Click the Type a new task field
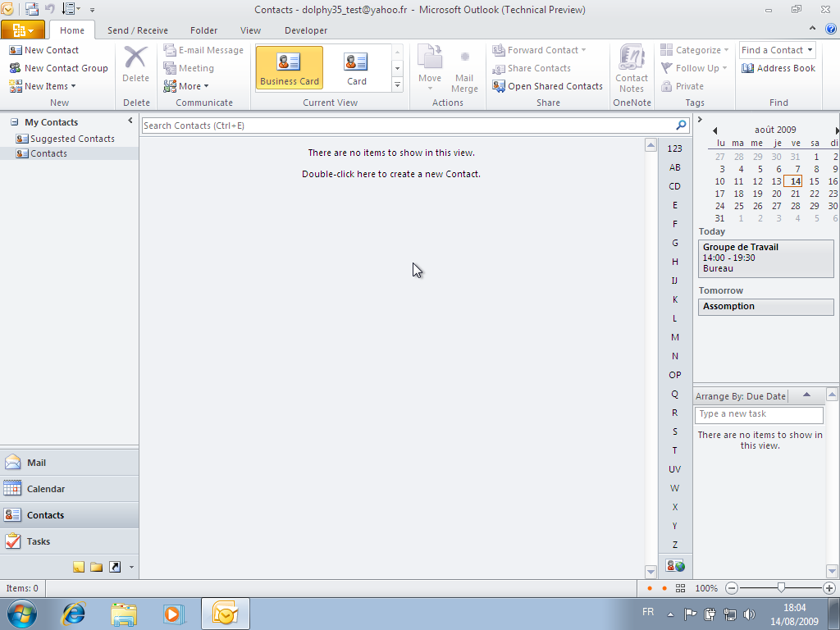This screenshot has height=630, width=840. tap(759, 414)
